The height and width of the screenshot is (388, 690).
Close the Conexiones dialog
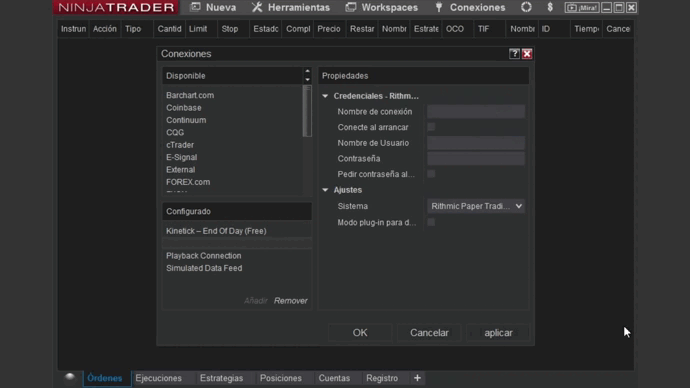tap(527, 54)
